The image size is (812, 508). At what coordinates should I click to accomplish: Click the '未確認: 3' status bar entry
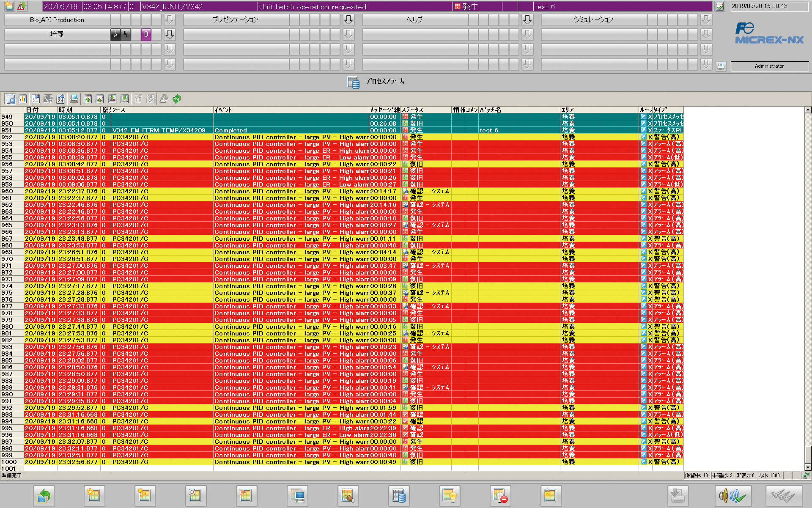coord(722,475)
